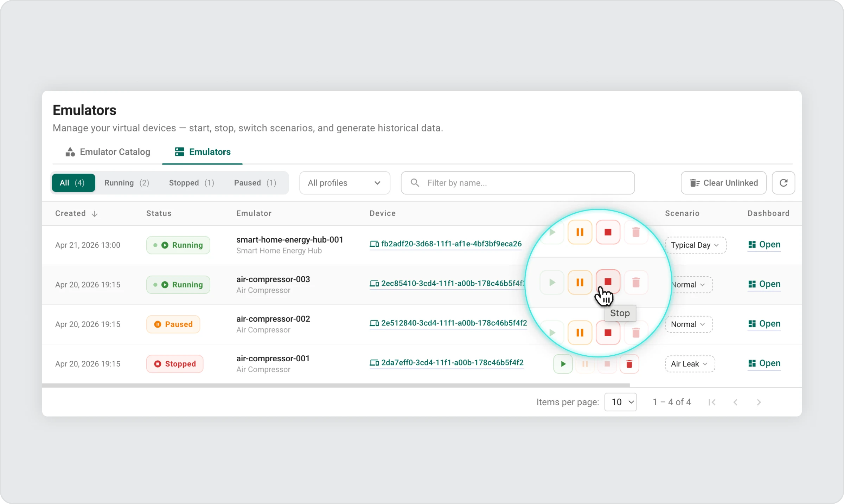Delete the air-compressor-001 emulator
The width and height of the screenshot is (844, 504).
pos(629,364)
